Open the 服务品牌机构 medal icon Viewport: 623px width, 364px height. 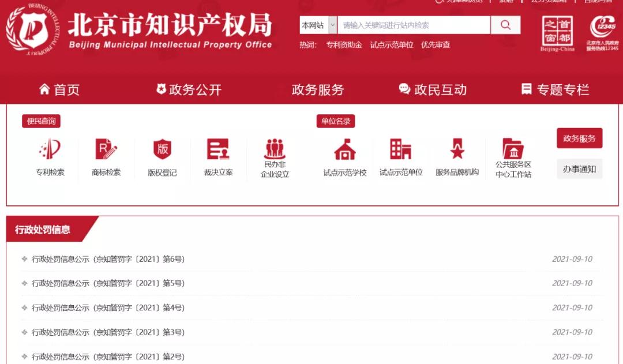[x=457, y=150]
